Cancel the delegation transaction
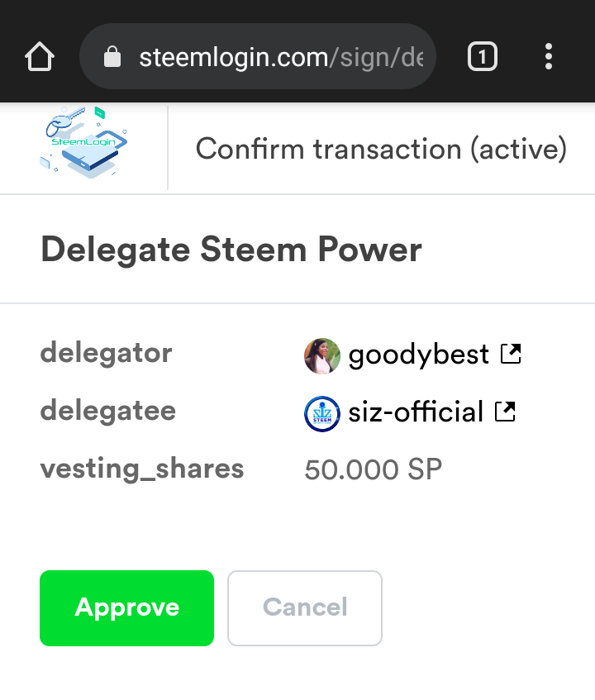 pos(305,608)
